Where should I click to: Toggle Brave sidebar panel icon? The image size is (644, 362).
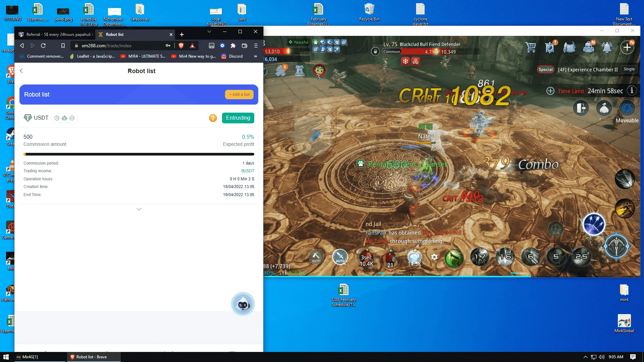click(212, 46)
